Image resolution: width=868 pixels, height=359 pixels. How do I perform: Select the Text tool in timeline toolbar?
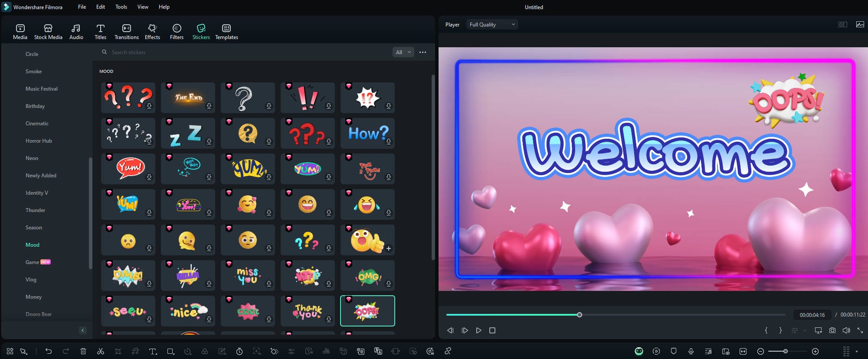click(153, 351)
